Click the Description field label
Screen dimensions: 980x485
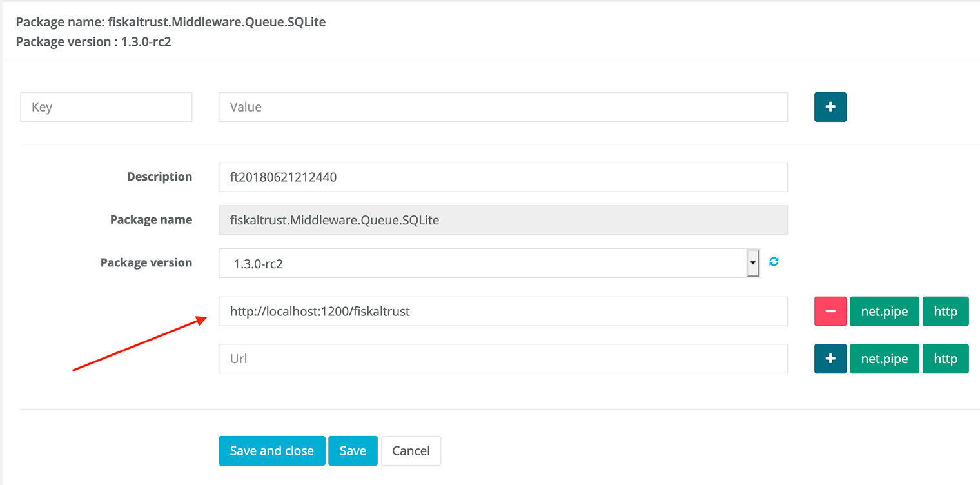[159, 177]
